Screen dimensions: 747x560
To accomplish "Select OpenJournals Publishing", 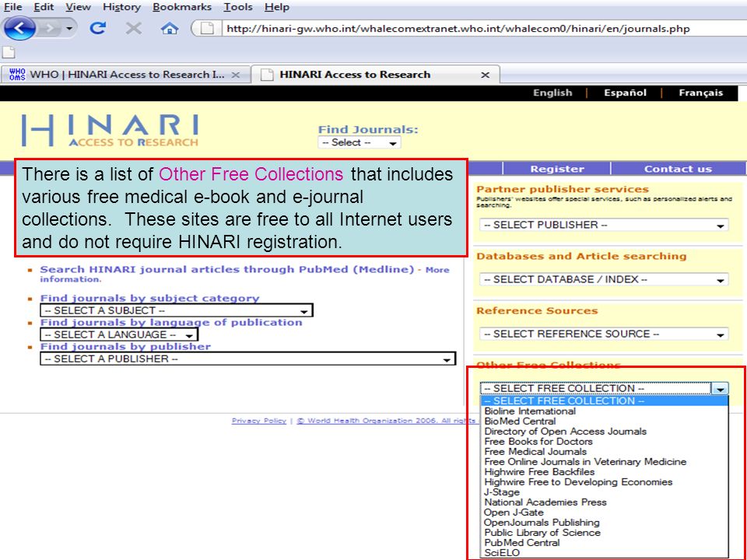I will pos(604,523).
